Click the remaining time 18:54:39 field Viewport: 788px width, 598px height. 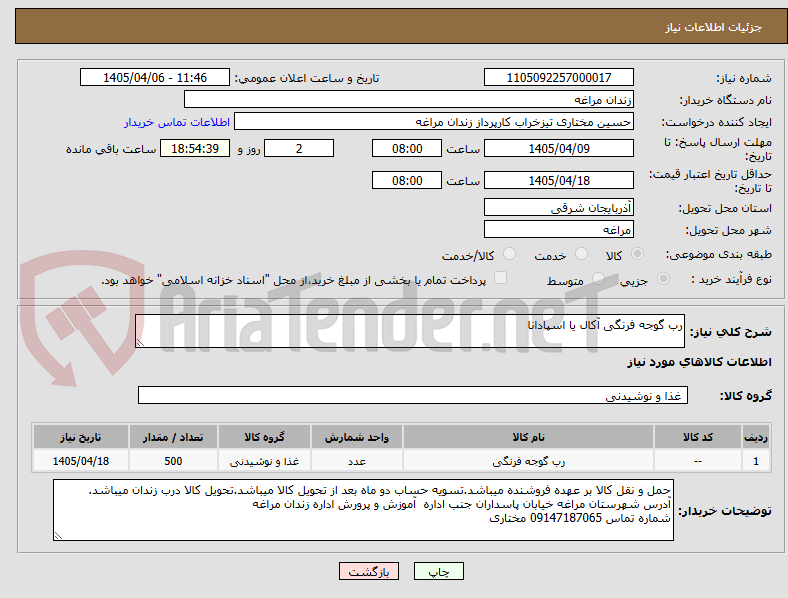(x=195, y=148)
